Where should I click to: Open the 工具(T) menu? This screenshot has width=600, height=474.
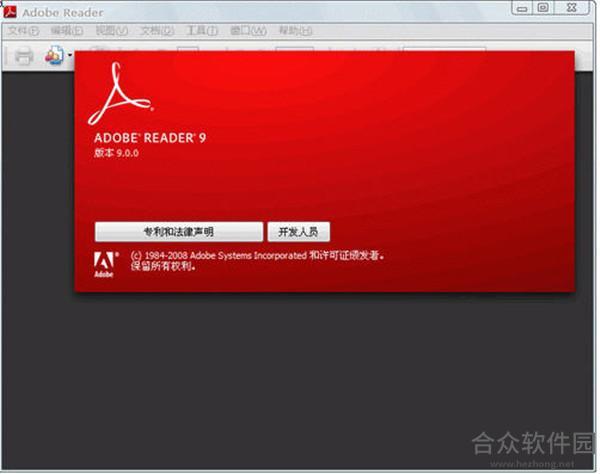(x=202, y=31)
